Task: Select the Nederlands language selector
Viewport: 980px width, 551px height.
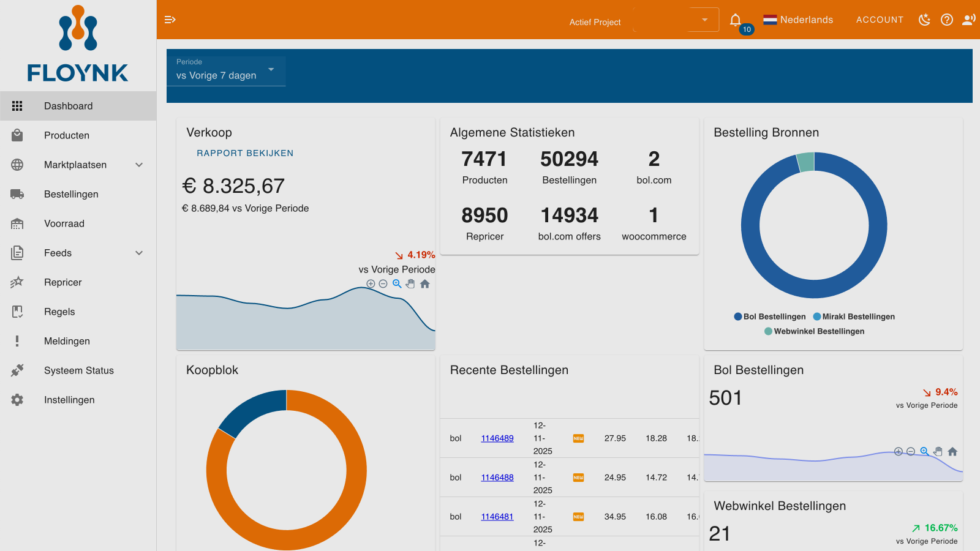Action: (x=798, y=20)
